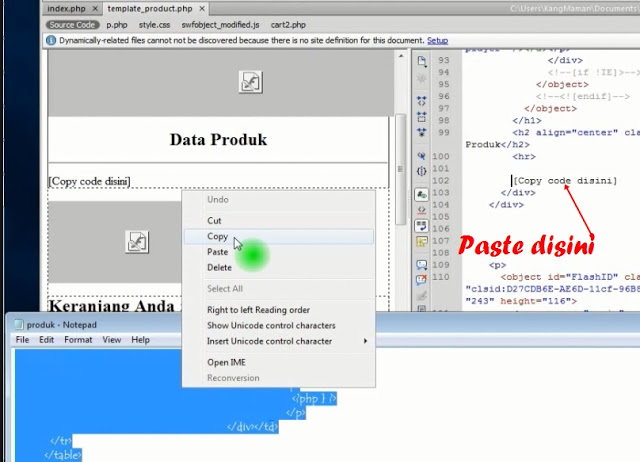Select the Source Code button
640x462 pixels.
(72, 25)
